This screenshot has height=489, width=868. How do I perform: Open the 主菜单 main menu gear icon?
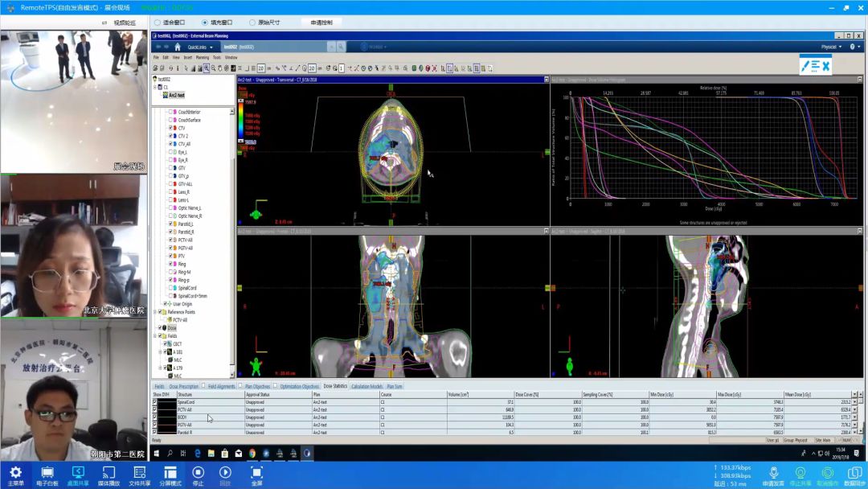coord(15,473)
